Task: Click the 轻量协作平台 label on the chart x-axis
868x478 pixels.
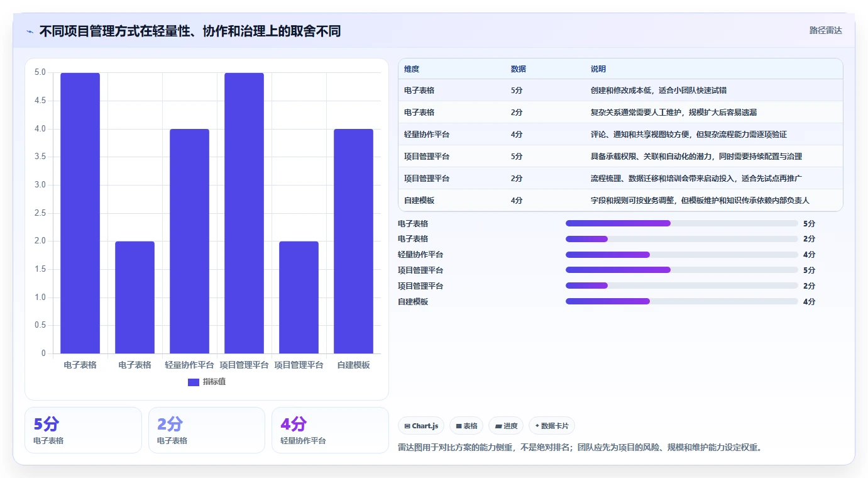Action: pos(189,365)
